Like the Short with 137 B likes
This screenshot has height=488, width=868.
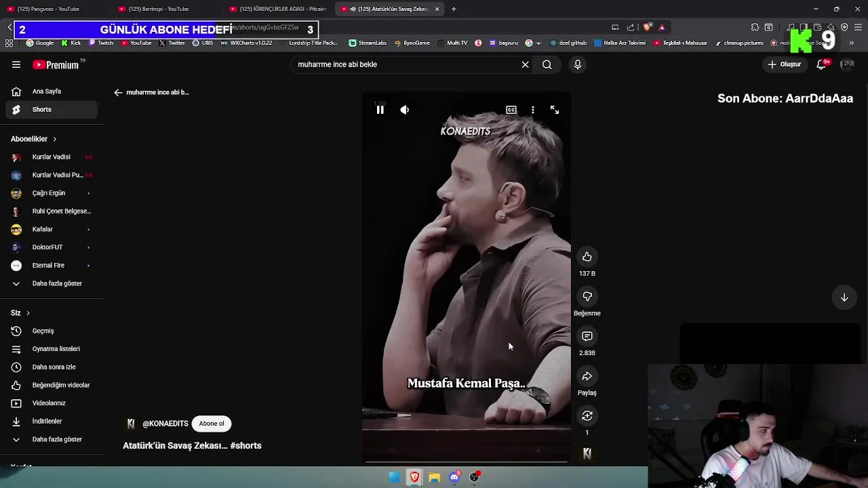pyautogui.click(x=587, y=257)
